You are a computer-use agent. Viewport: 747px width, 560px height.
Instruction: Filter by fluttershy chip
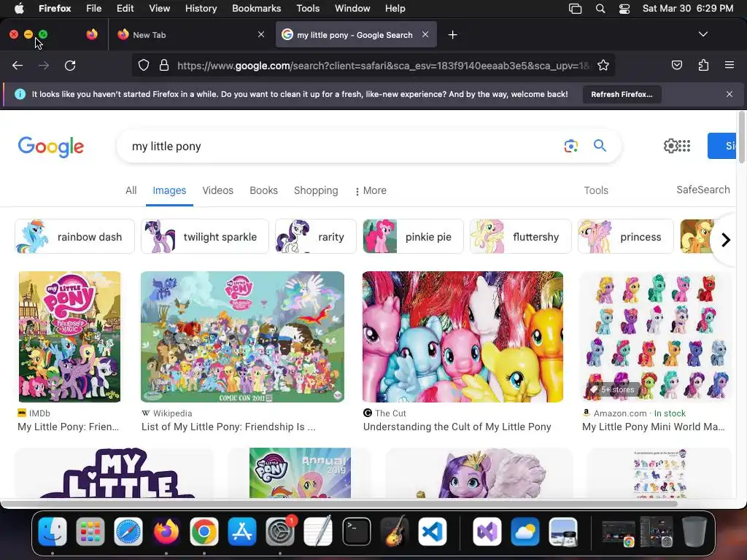coord(520,237)
